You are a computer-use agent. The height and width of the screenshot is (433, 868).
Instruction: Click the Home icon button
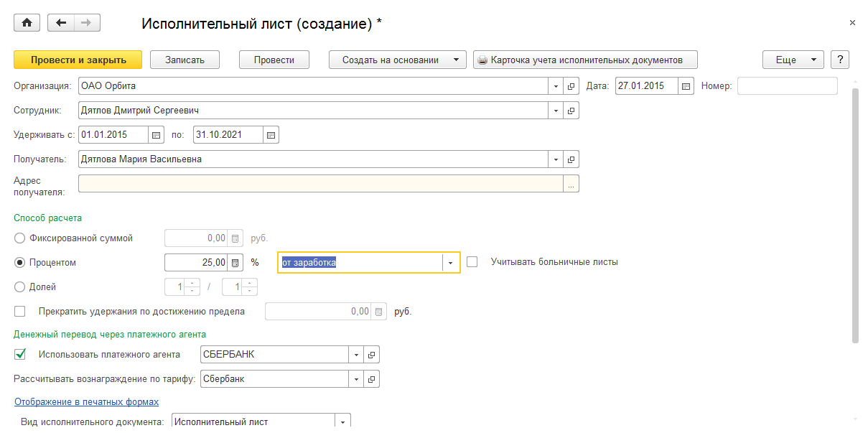27,23
